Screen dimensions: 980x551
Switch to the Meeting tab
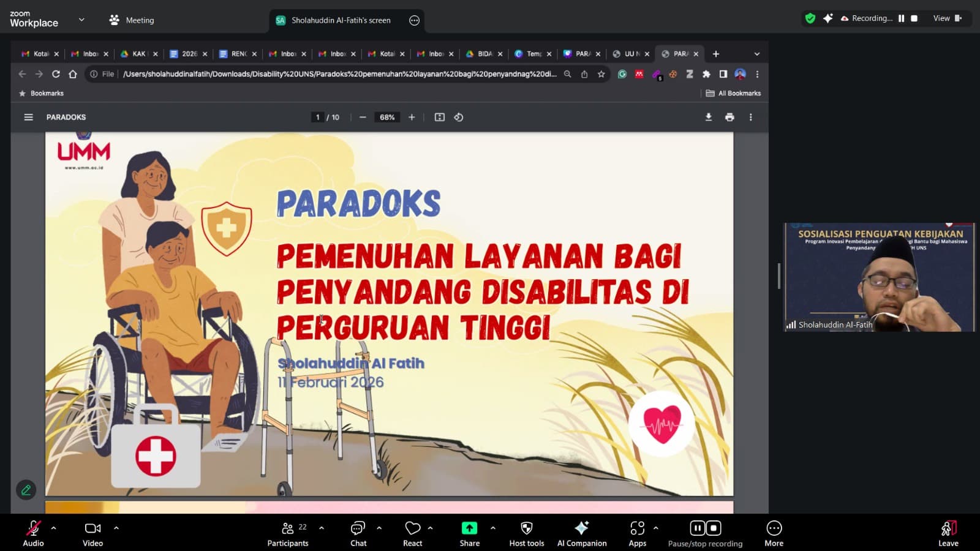point(132,20)
